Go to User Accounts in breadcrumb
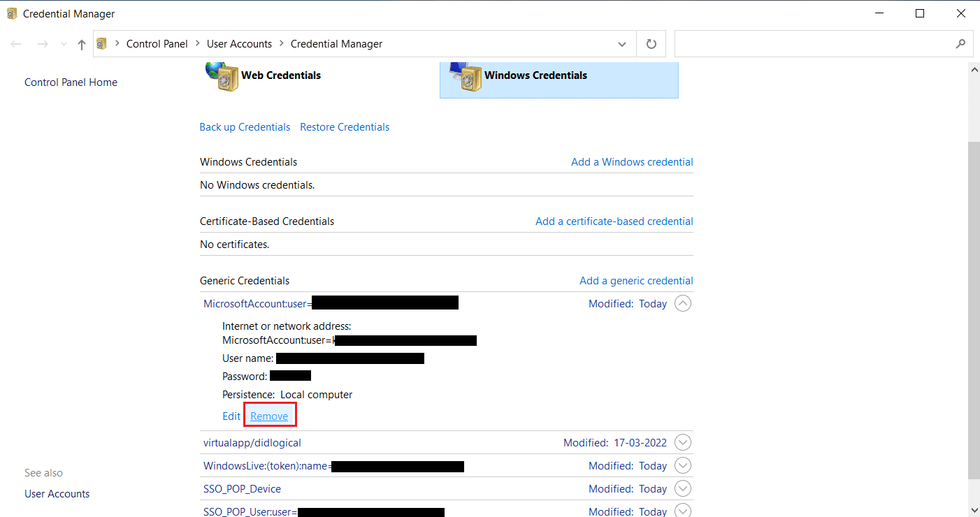 pos(239,43)
